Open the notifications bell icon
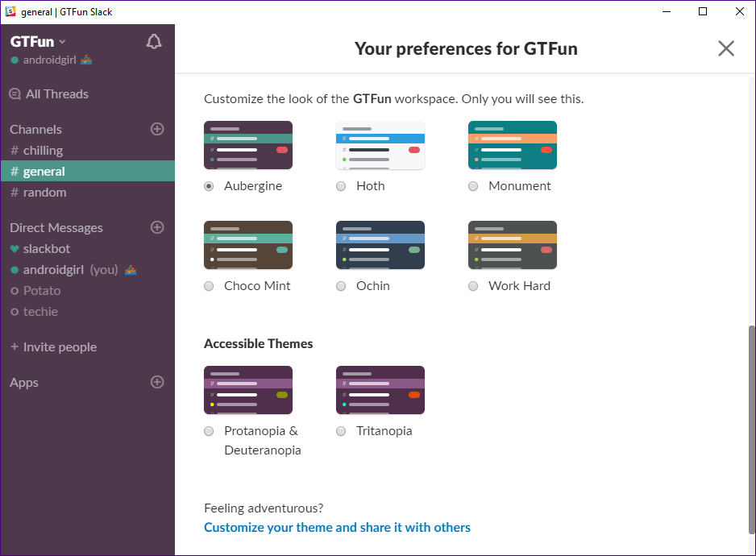Image resolution: width=756 pixels, height=556 pixels. [x=154, y=41]
